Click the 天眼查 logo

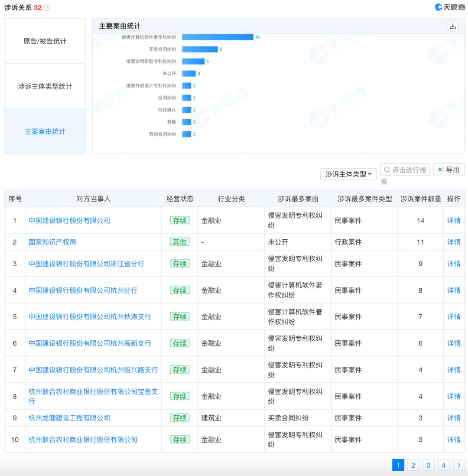(450, 7)
